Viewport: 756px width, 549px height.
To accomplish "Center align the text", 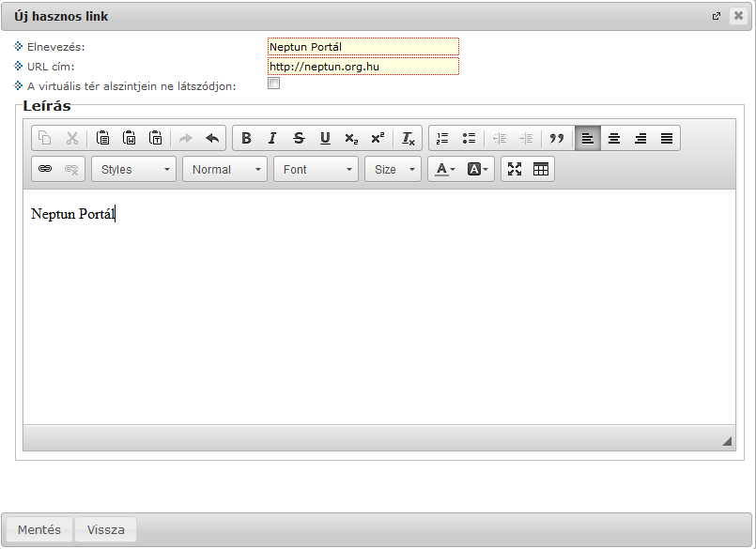I will [614, 138].
